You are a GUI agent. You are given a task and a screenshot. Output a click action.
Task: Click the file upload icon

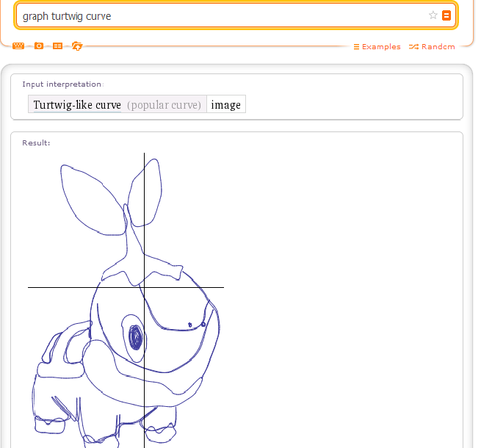pyautogui.click(x=77, y=46)
